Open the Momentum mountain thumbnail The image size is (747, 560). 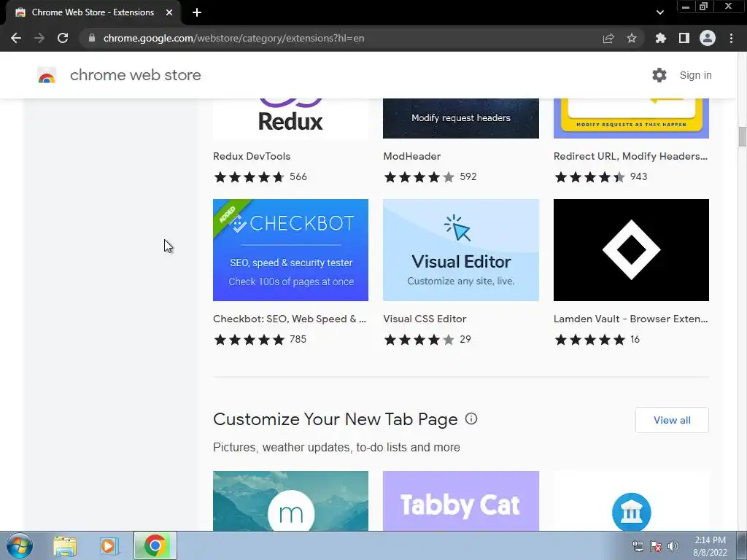(290, 501)
